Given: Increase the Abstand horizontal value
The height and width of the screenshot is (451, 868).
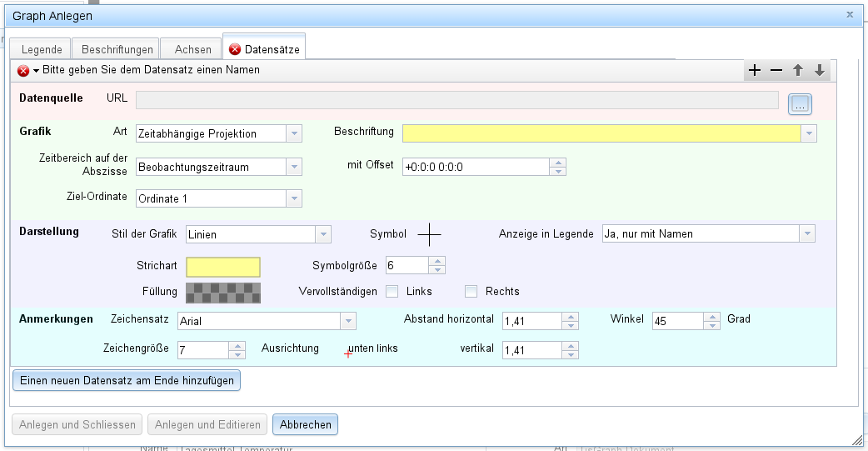Looking at the screenshot, I should tap(571, 317).
